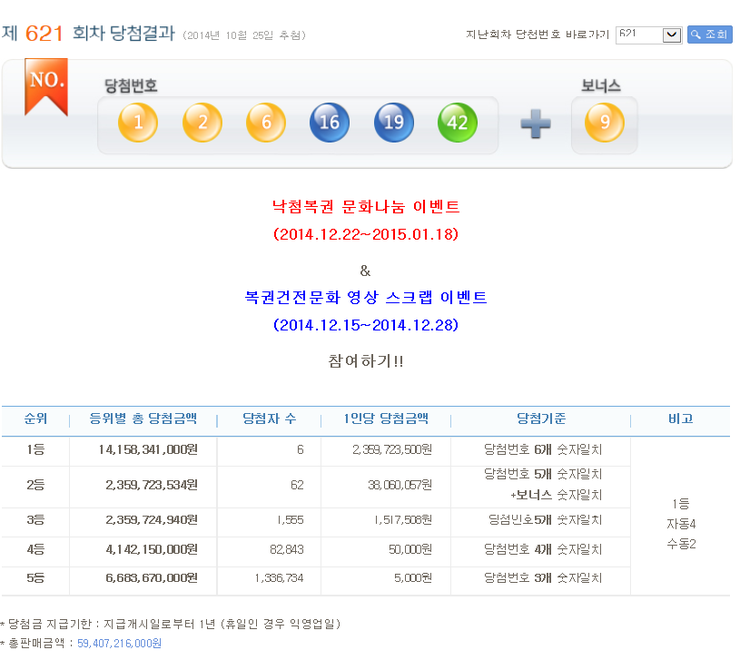Image resolution: width=740 pixels, height=660 pixels.
Task: Click total sales amount 59,407,216,000원
Action: point(119,643)
